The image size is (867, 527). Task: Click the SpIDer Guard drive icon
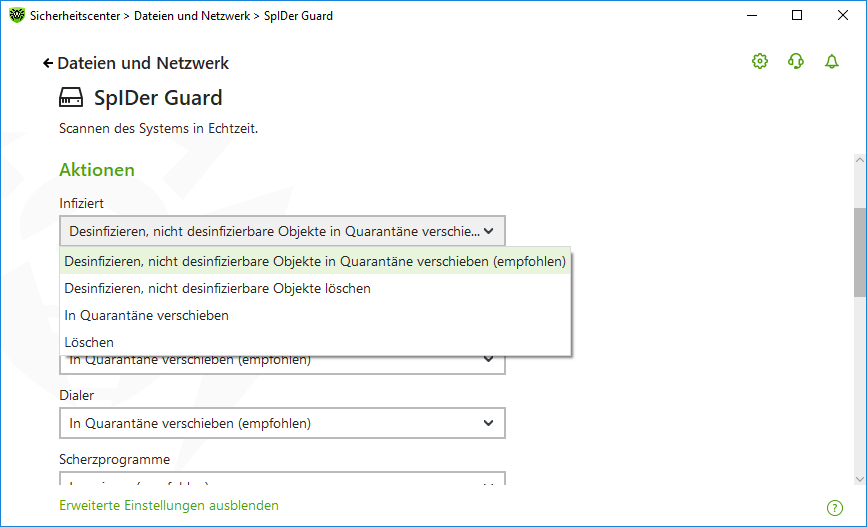click(71, 98)
